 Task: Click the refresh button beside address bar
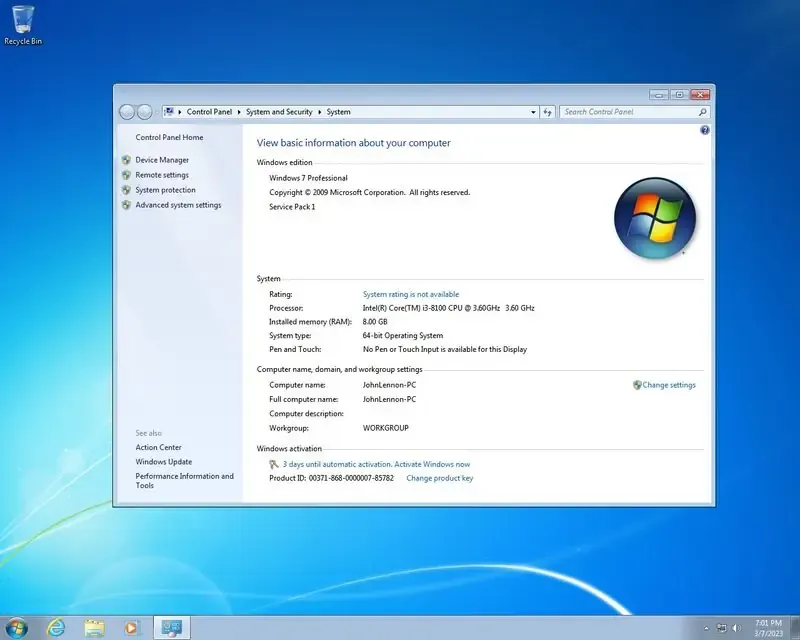tap(547, 112)
